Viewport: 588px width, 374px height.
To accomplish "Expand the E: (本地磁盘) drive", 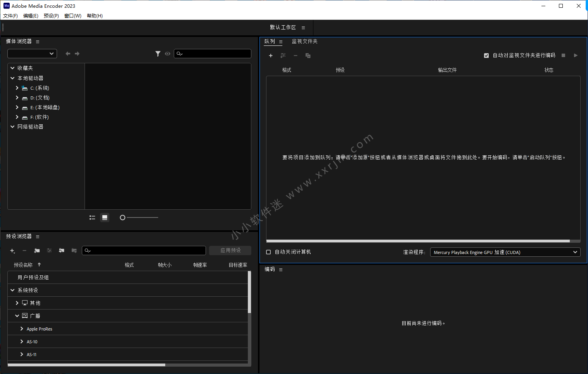I will click(x=17, y=107).
